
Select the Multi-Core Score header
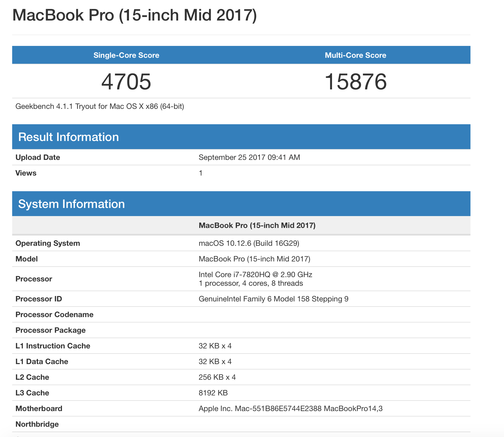(356, 55)
